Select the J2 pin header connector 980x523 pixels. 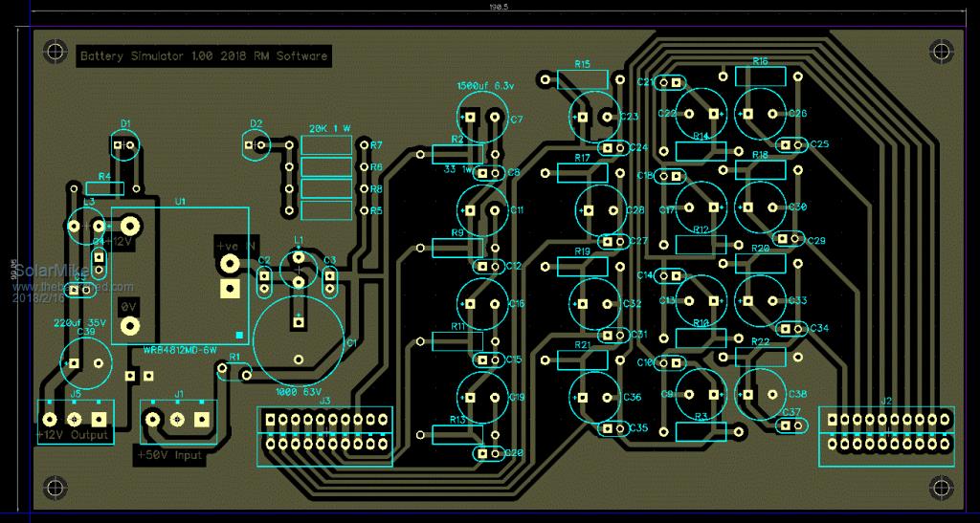(887, 433)
